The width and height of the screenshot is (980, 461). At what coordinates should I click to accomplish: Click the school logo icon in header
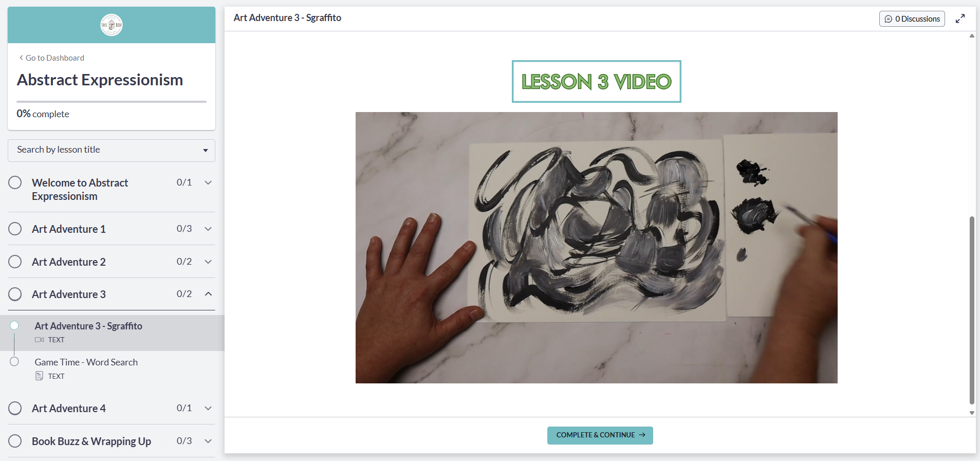point(112,25)
